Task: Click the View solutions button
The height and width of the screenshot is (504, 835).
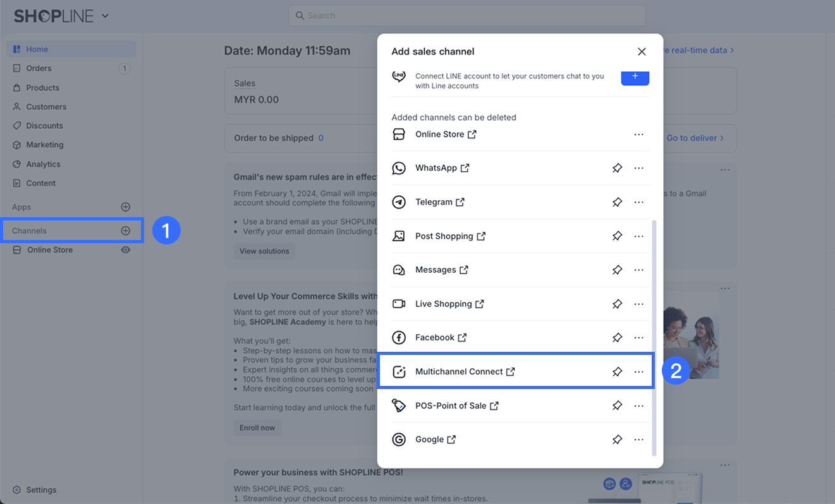Action: pyautogui.click(x=264, y=251)
